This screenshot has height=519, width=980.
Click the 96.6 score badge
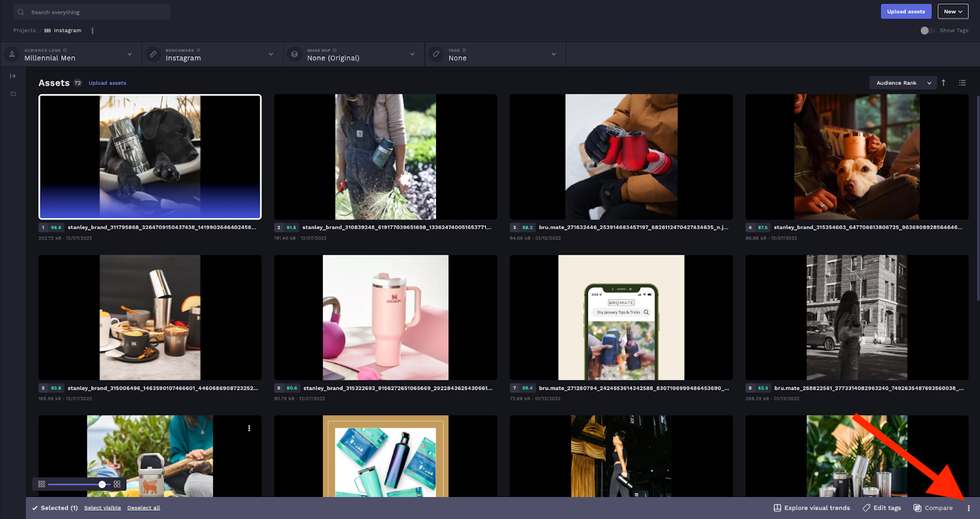56,228
